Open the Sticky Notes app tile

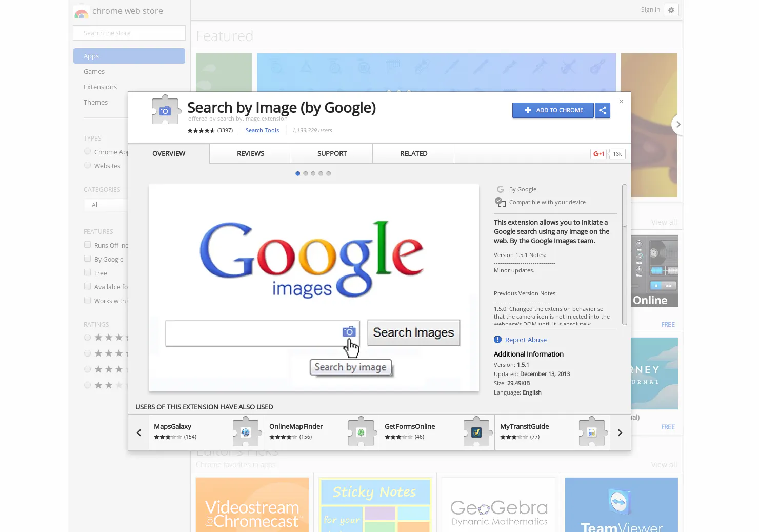click(375, 505)
